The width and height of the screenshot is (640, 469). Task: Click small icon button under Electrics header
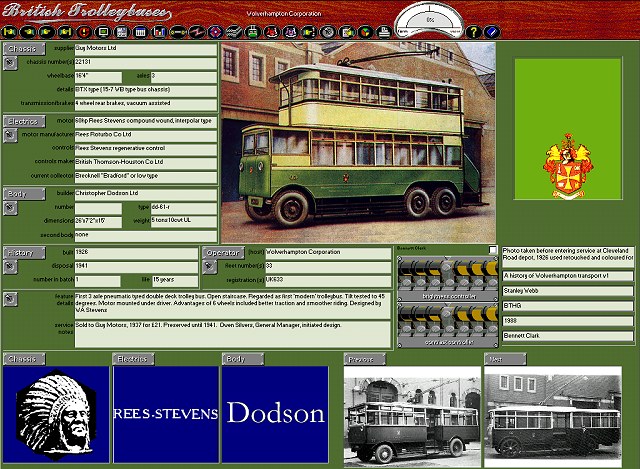pos(11,135)
